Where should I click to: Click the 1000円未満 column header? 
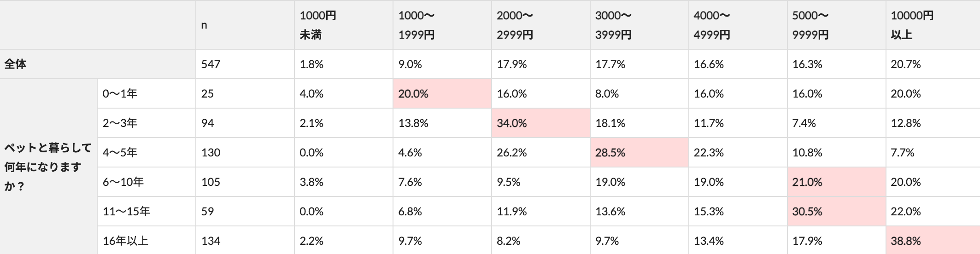click(x=318, y=25)
